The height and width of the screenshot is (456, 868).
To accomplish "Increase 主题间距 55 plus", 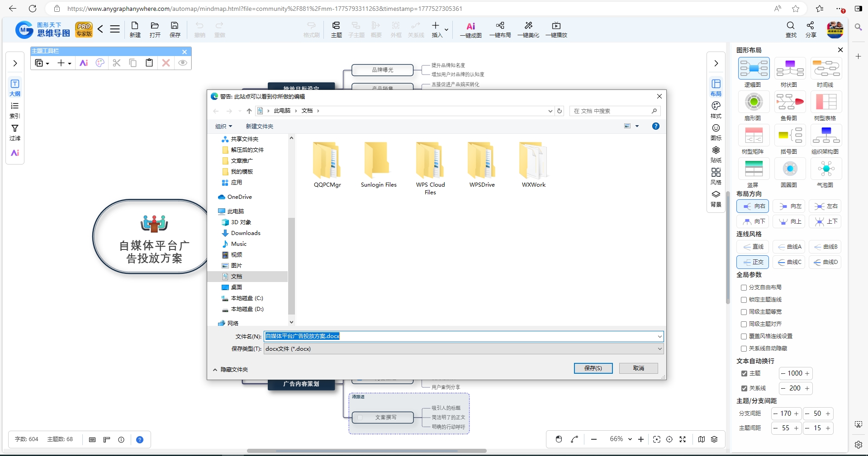I will tap(796, 428).
